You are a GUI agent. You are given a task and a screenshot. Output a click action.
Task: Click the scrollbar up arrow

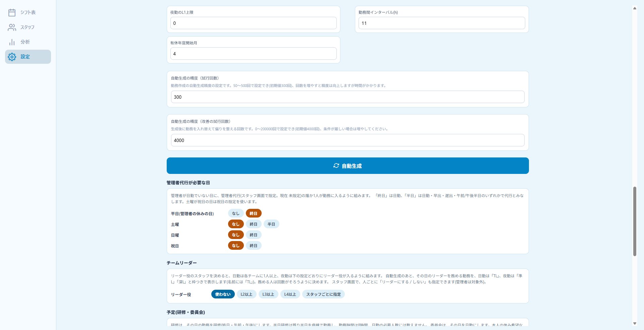tap(635, 8)
